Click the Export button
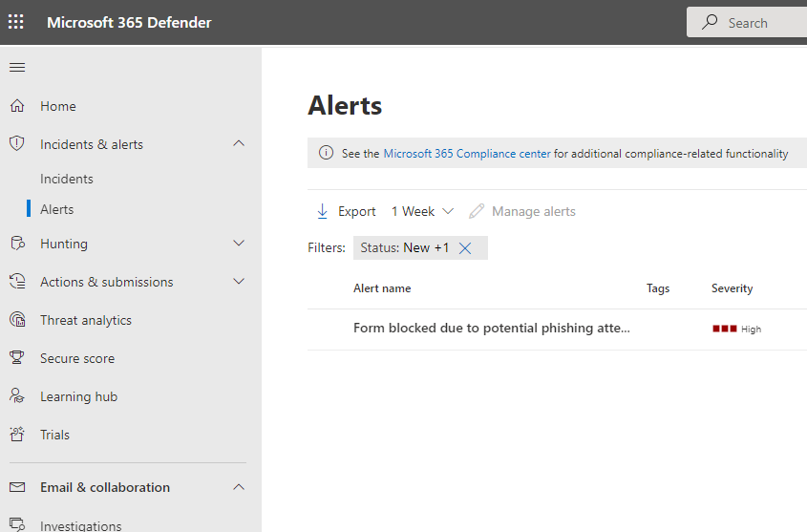 (346, 211)
